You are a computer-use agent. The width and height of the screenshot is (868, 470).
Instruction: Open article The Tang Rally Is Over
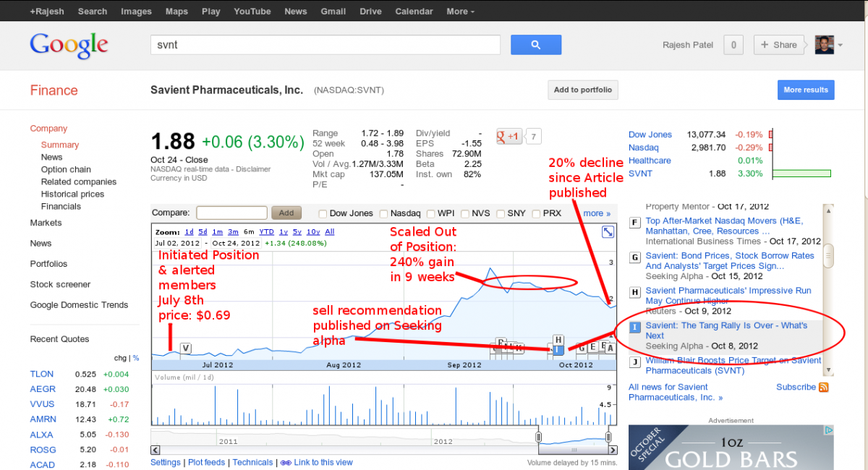(x=726, y=330)
